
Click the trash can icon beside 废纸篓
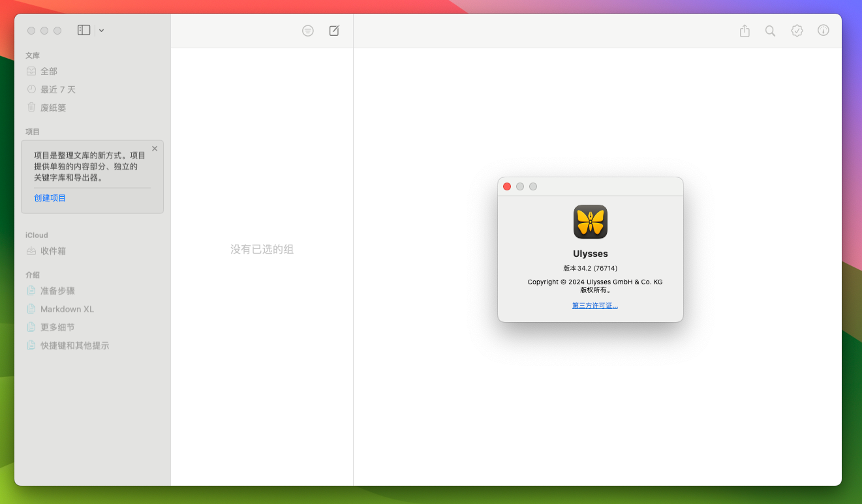coord(31,108)
